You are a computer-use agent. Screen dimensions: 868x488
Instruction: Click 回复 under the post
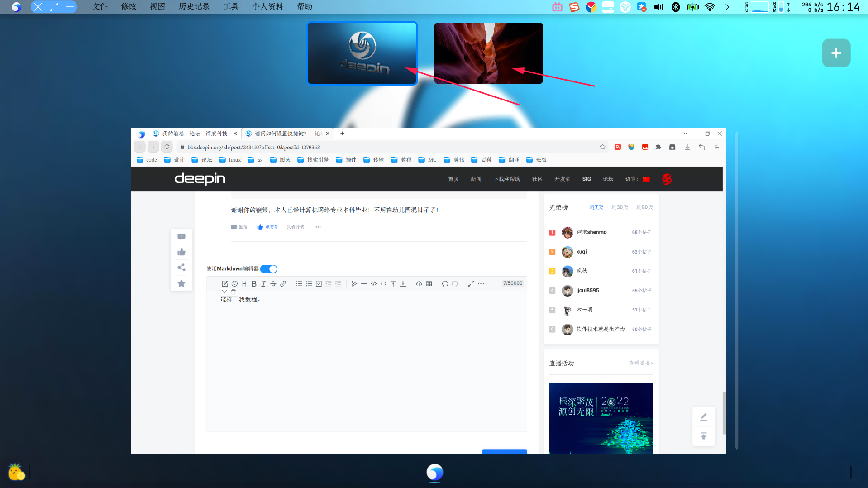click(239, 227)
